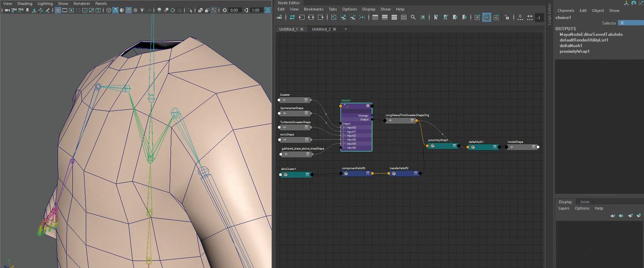Click the viewport bookmark icon
644x268 pixels.
point(27,10)
